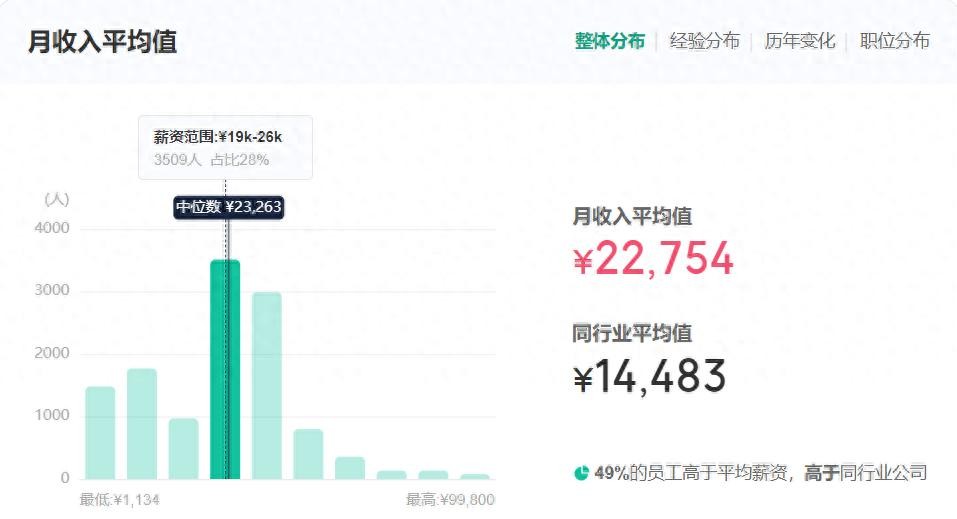957x519 pixels.
Task: Click the third bar near 1000 people
Action: click(x=183, y=448)
